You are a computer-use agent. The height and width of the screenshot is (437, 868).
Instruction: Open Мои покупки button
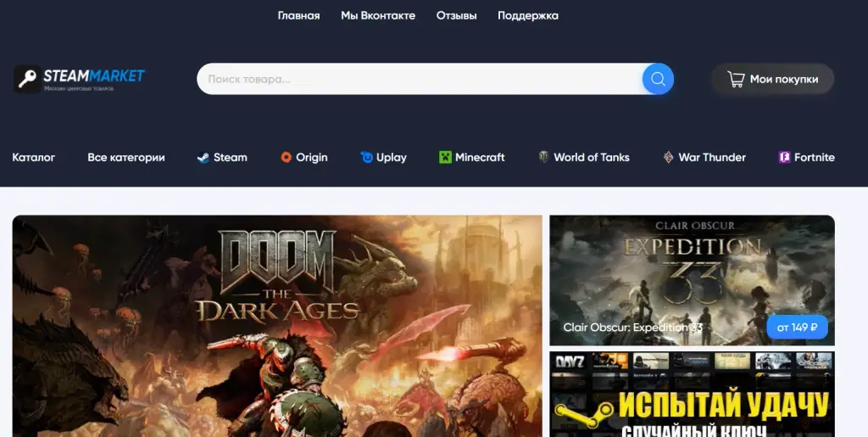[772, 79]
